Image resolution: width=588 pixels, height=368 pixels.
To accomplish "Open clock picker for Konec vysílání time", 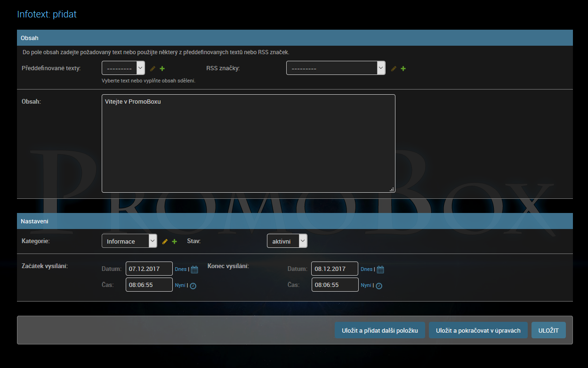I will click(379, 286).
